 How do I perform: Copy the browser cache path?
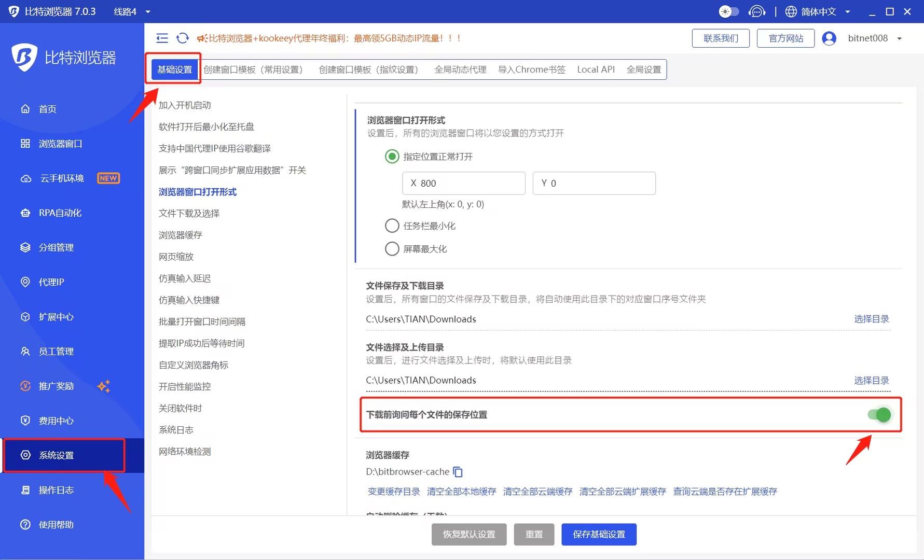click(x=458, y=472)
